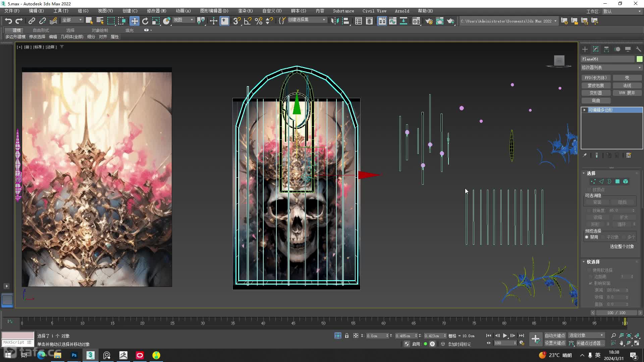Apply the 弯曲 modifier button

point(596,101)
